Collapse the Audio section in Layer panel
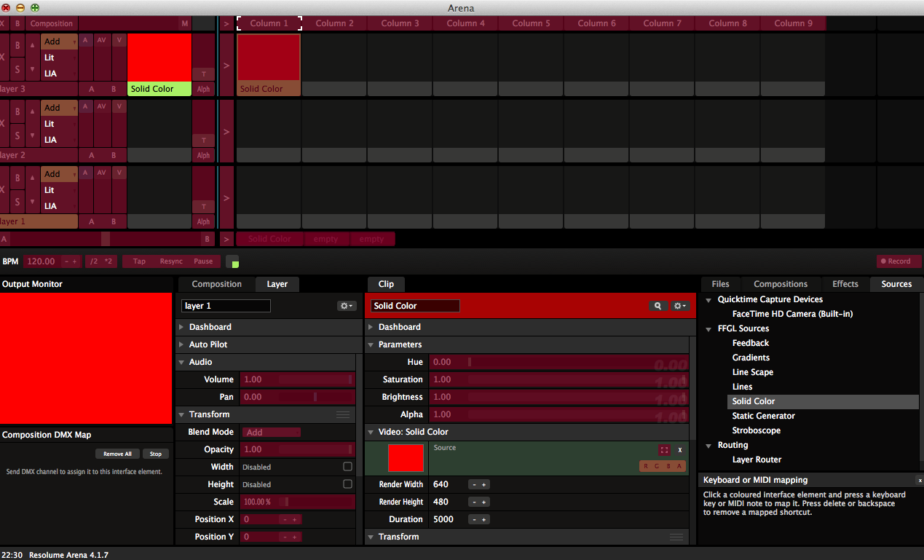This screenshot has width=924, height=560. pyautogui.click(x=181, y=362)
